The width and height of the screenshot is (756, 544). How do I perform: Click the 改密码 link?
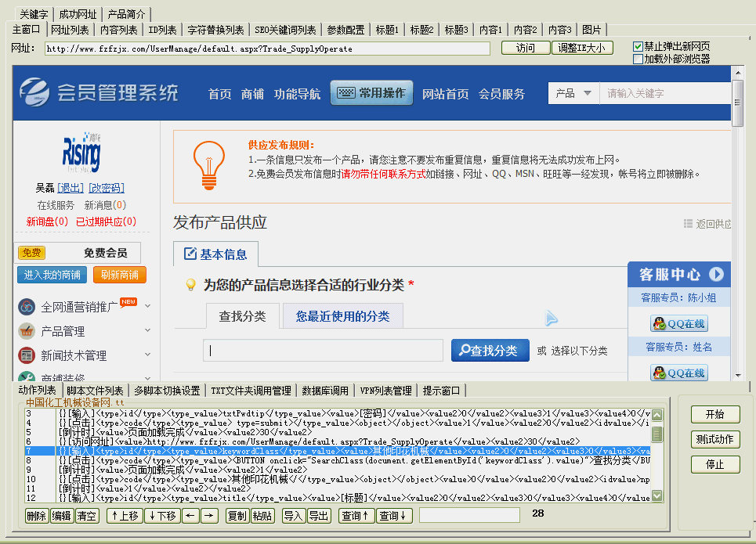click(x=107, y=188)
